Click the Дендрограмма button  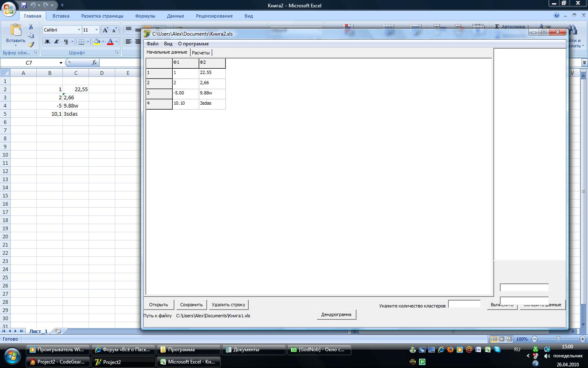point(336,314)
